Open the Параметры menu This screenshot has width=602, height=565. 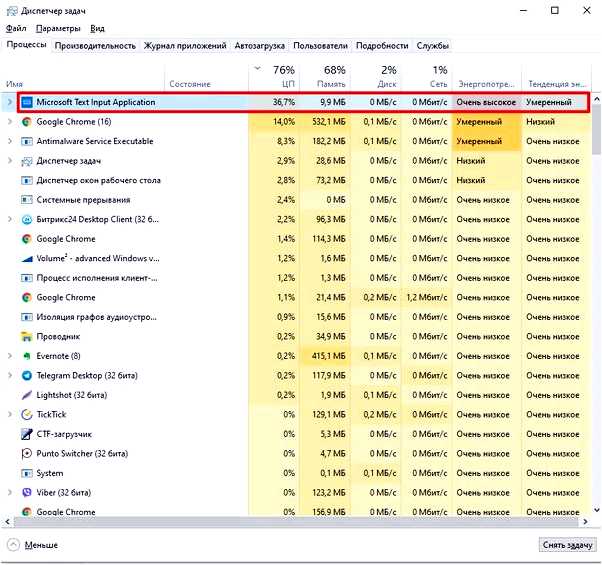(x=58, y=29)
